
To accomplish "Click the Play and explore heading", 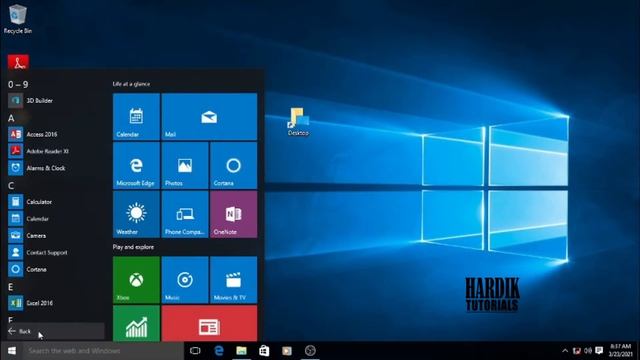I will pyautogui.click(x=133, y=247).
